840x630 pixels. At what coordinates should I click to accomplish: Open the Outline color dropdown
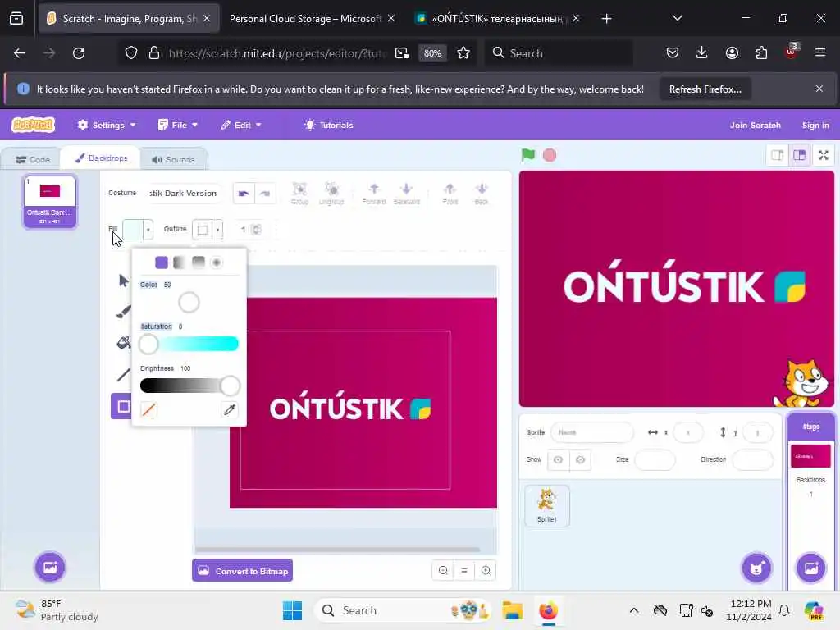(208, 230)
